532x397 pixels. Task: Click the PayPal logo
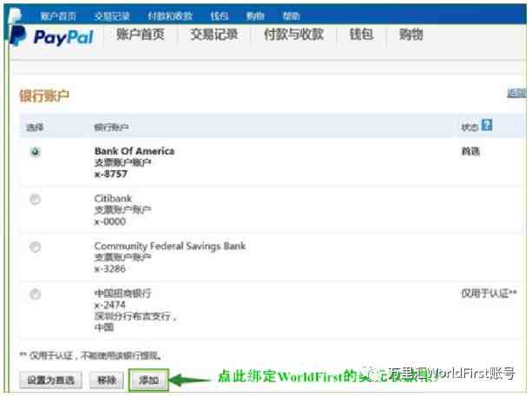[52, 36]
